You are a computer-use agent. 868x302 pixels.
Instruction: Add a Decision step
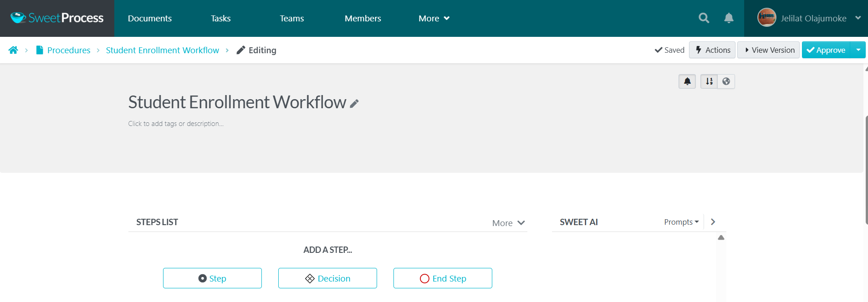tap(327, 278)
